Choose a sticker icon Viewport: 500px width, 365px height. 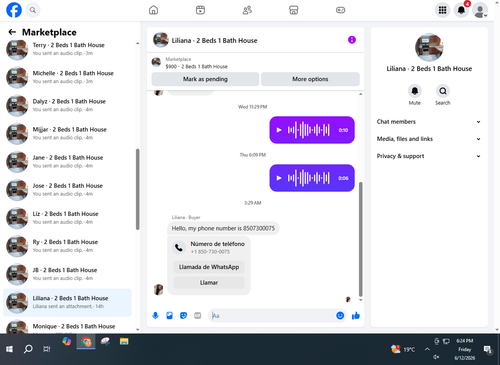pos(183,315)
